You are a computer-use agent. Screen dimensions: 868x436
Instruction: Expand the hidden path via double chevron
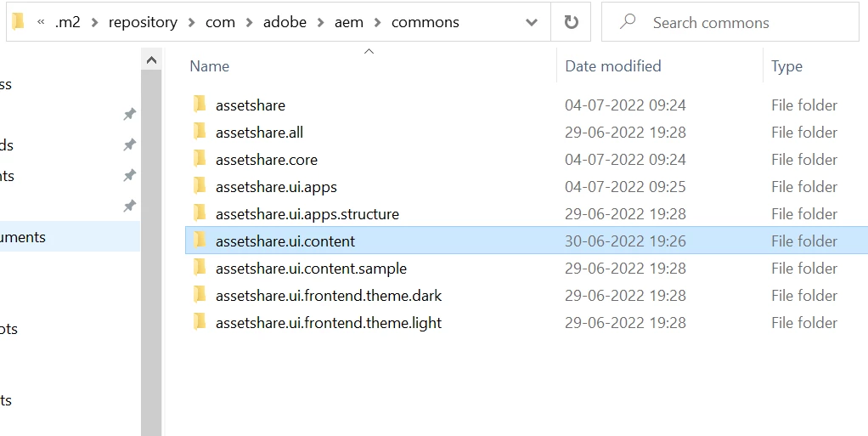coord(41,22)
